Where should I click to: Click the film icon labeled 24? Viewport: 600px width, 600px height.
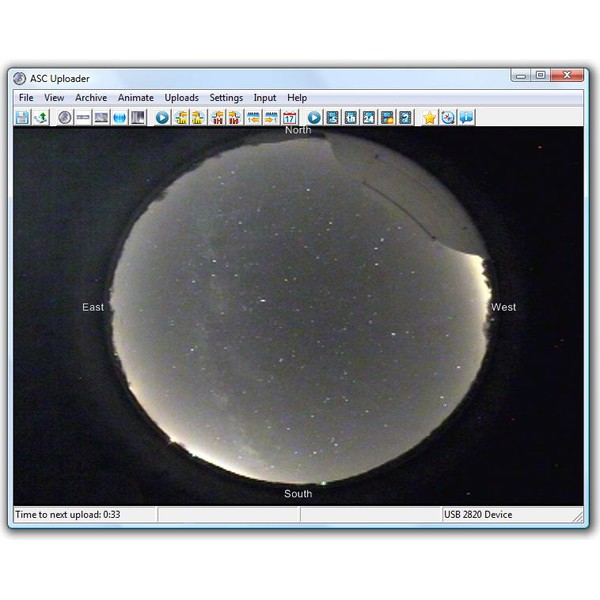coord(368,118)
